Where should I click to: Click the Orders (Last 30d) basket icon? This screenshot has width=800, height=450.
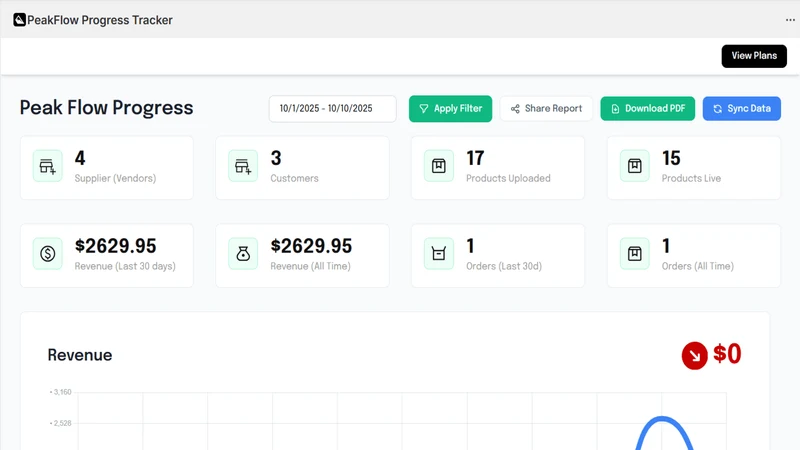pos(439,254)
